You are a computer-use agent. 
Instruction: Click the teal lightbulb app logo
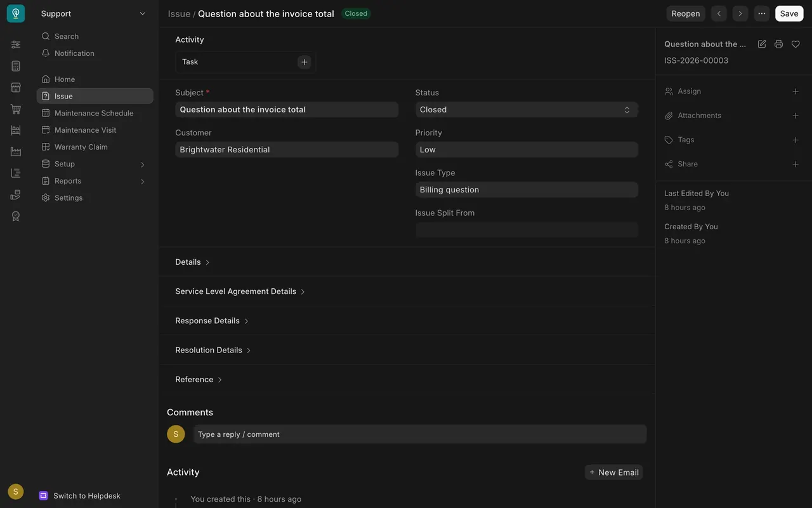[16, 13]
